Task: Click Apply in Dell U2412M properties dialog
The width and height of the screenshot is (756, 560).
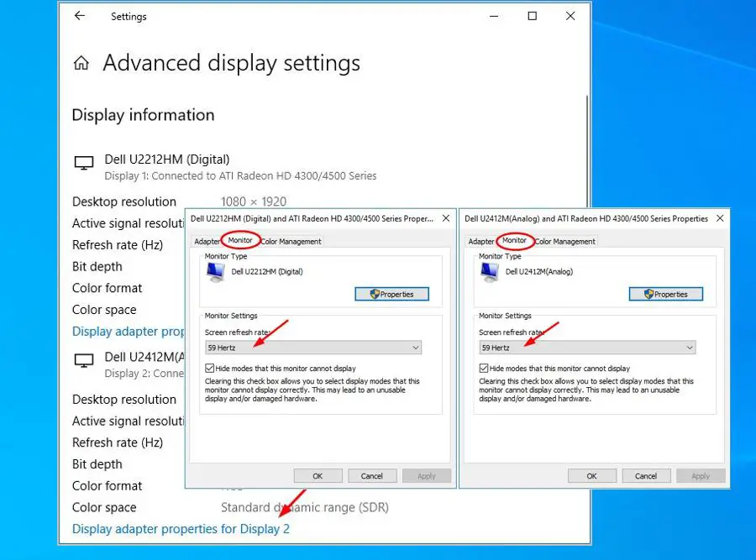Action: 700,476
